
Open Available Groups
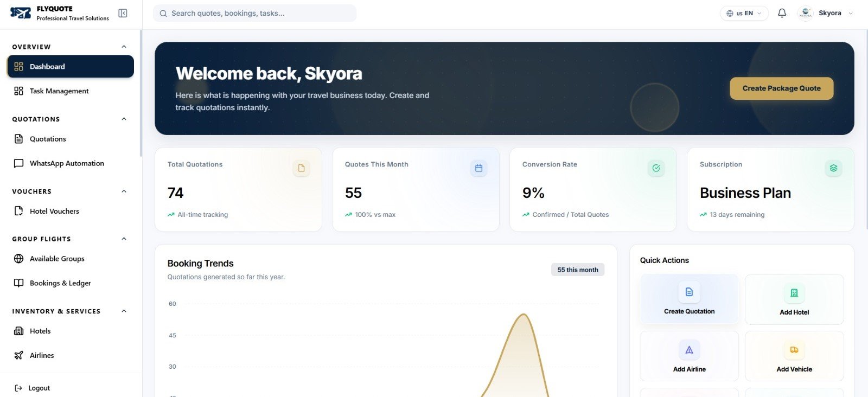71,259
